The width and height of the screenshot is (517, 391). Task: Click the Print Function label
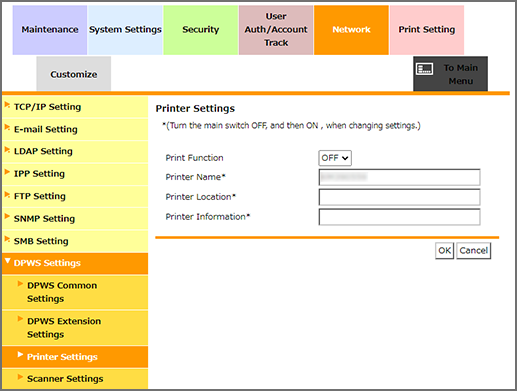click(x=194, y=158)
